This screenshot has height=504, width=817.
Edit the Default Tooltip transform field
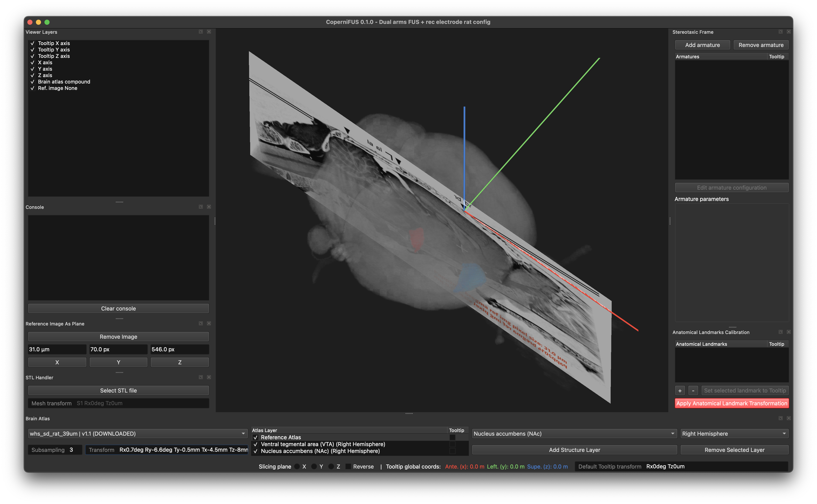pyautogui.click(x=681, y=466)
